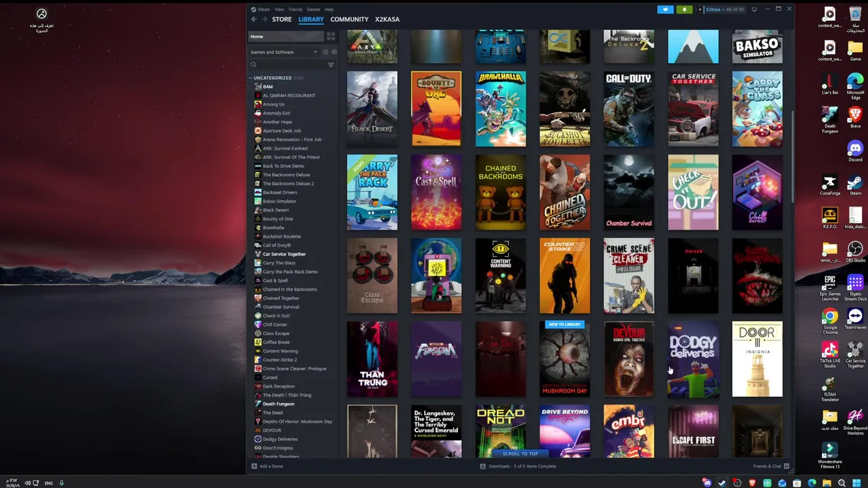This screenshot has height=488, width=868.
Task: Open the Dodgy Deliveries game cover
Action: pos(693,359)
